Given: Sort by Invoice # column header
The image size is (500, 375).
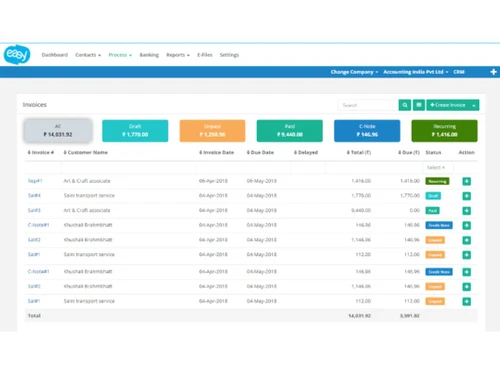Looking at the screenshot, I should coord(41,152).
